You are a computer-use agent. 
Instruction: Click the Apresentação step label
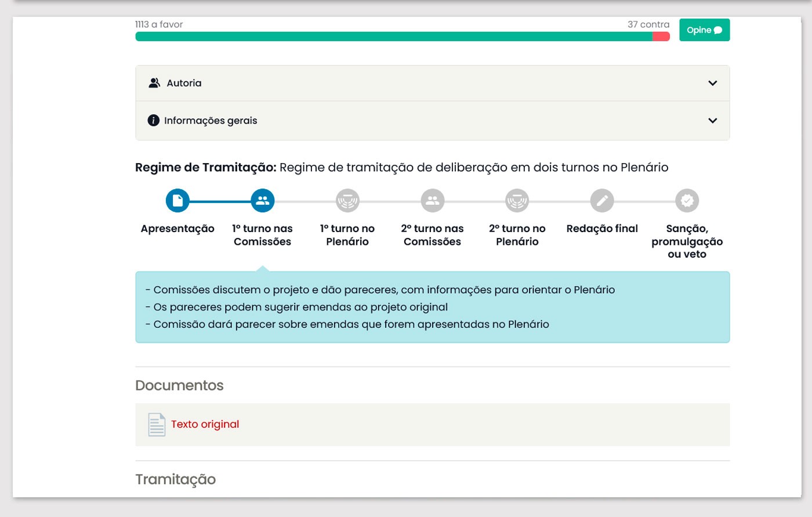[x=177, y=229]
